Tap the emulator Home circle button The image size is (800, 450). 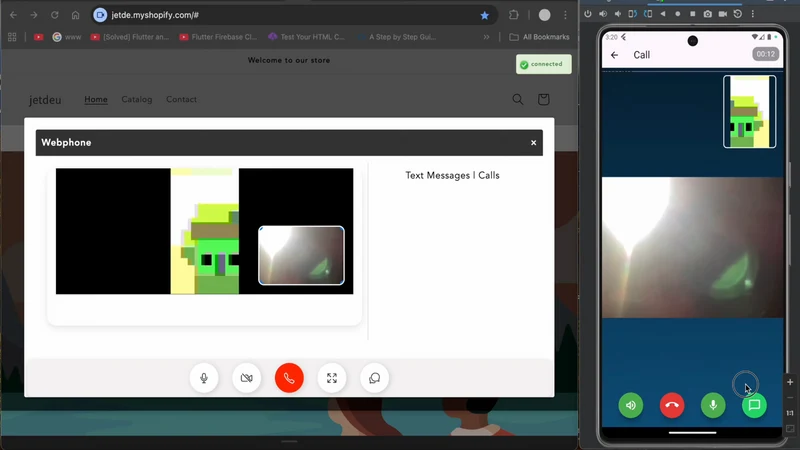(678, 14)
